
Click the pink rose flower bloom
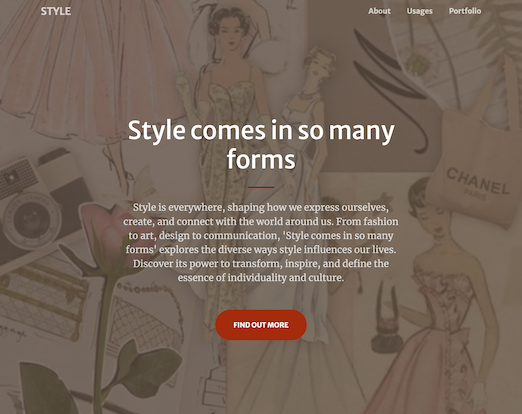[102, 227]
